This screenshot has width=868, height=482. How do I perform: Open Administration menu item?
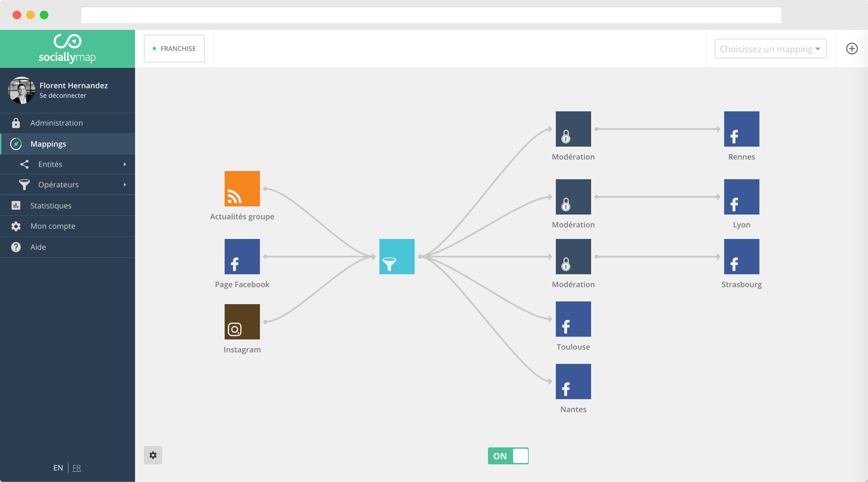pyautogui.click(x=68, y=123)
